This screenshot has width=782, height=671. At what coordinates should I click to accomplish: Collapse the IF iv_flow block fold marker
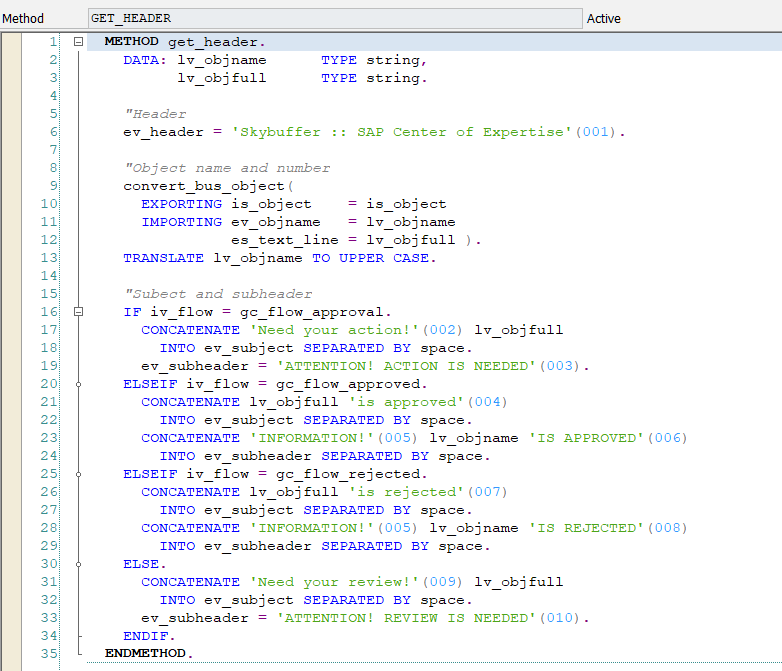coord(78,312)
